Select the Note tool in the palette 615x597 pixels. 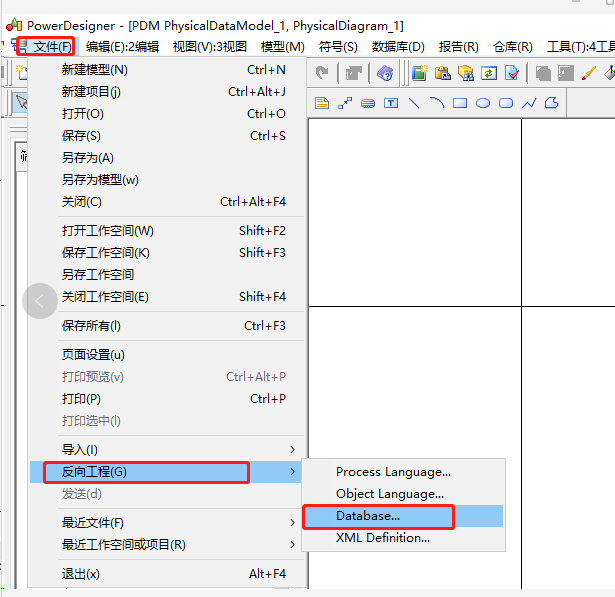pos(322,103)
